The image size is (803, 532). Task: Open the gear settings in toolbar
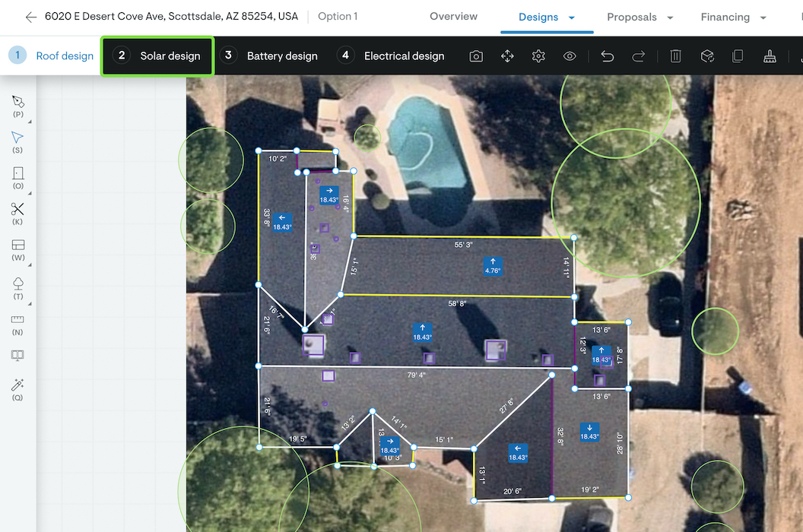(x=538, y=56)
